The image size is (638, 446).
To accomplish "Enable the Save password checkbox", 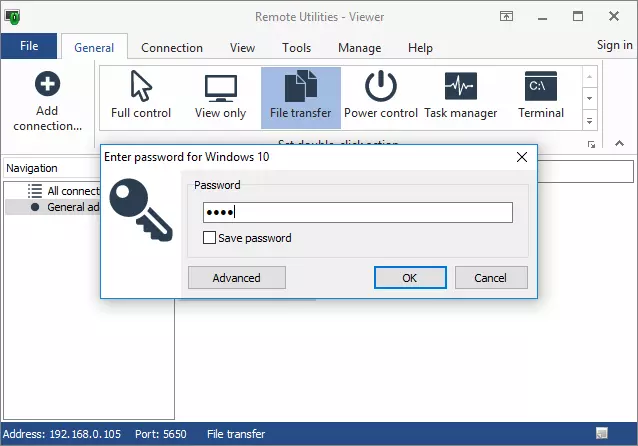I will pyautogui.click(x=209, y=238).
